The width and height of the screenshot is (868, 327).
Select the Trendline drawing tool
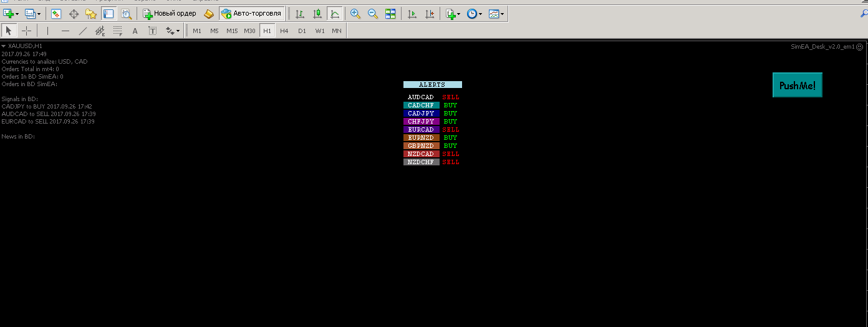pos(83,31)
